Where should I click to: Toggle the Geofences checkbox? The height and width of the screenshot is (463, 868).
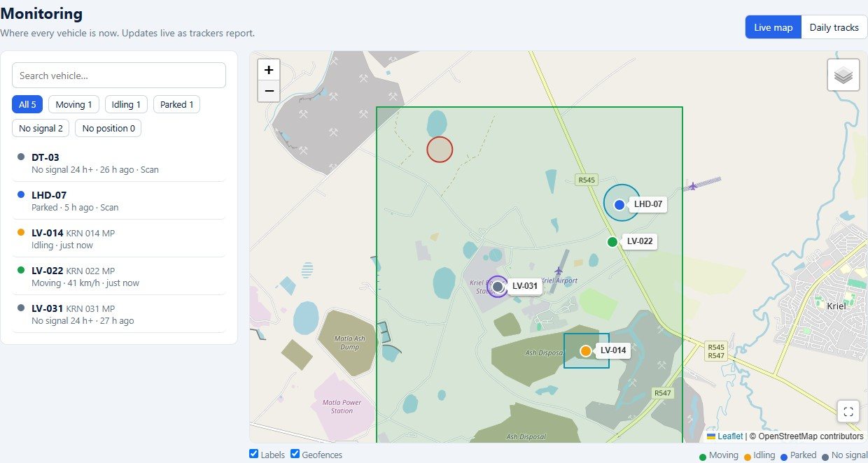point(295,454)
